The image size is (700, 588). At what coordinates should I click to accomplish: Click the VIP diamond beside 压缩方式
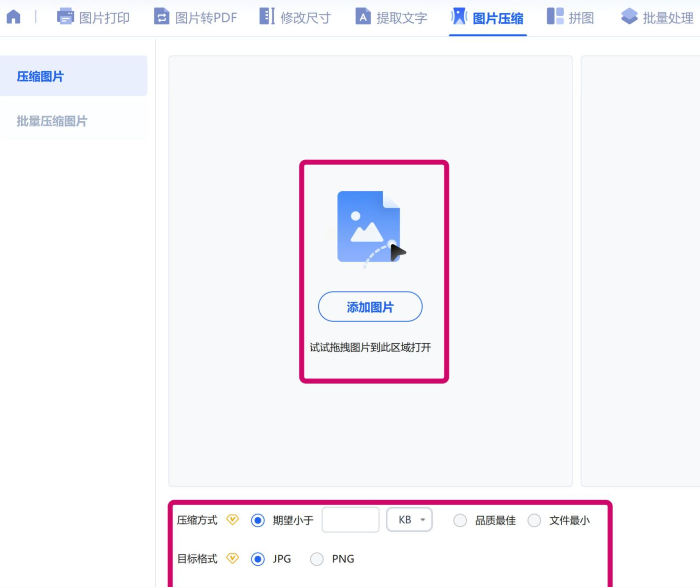click(x=233, y=519)
